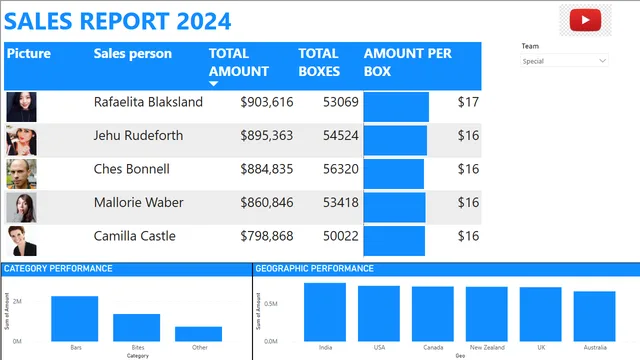Select the 54524 total boxes cell
Screen dimensions: 640x360
341,136
